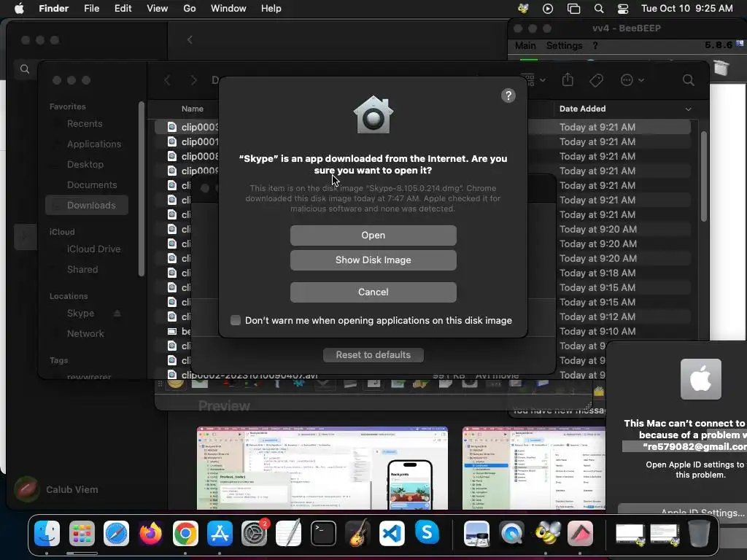Screen dimensions: 747x560
Task: Select Applications in Finder sidebar
Action: 94,144
